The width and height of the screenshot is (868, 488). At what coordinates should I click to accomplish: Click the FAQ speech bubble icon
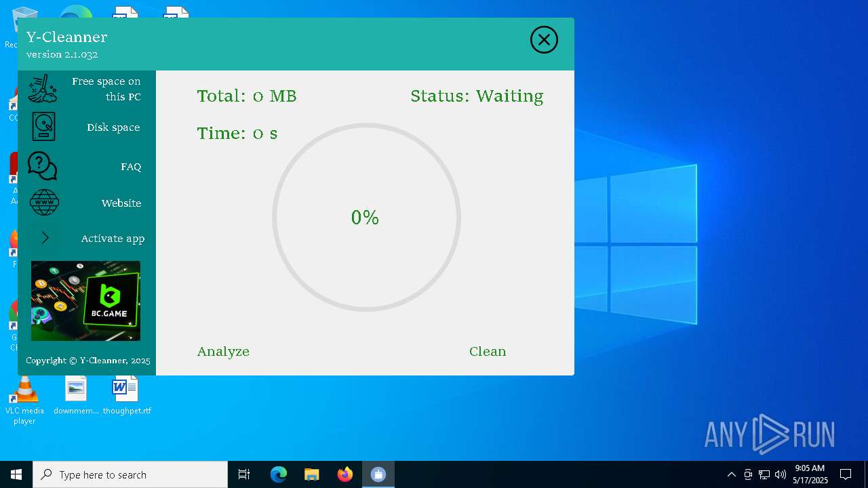(x=43, y=166)
